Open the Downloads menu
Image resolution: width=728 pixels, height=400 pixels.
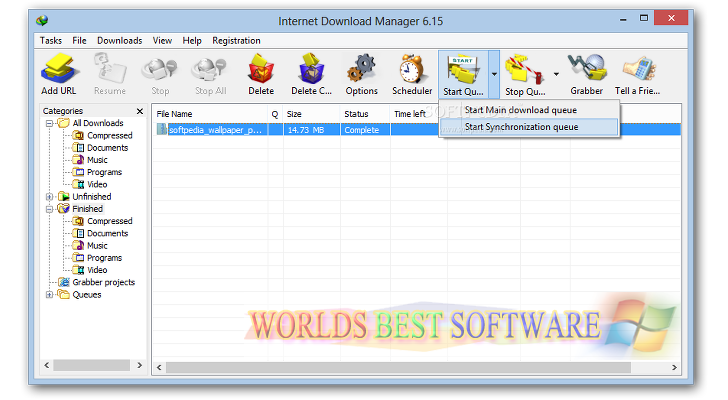click(x=120, y=41)
